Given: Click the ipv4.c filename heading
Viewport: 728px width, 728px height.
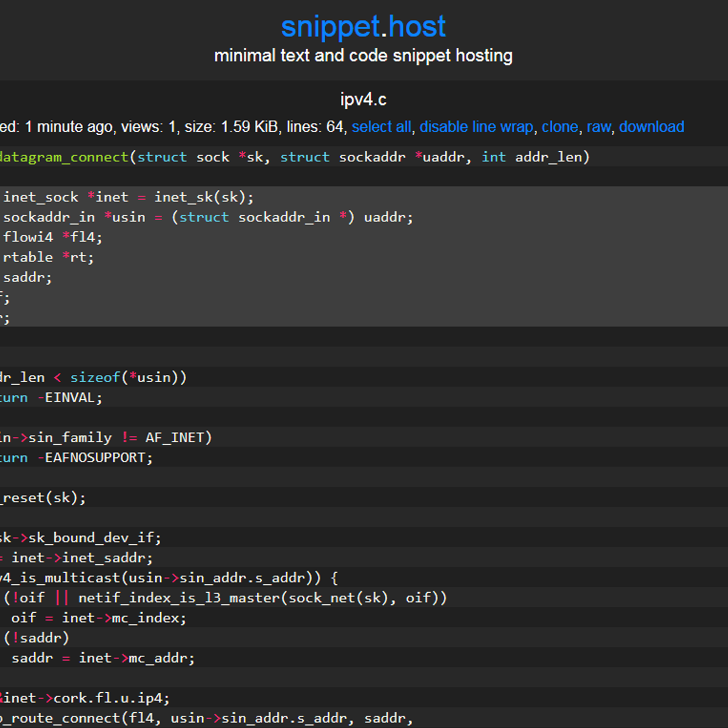Looking at the screenshot, I should (x=363, y=99).
